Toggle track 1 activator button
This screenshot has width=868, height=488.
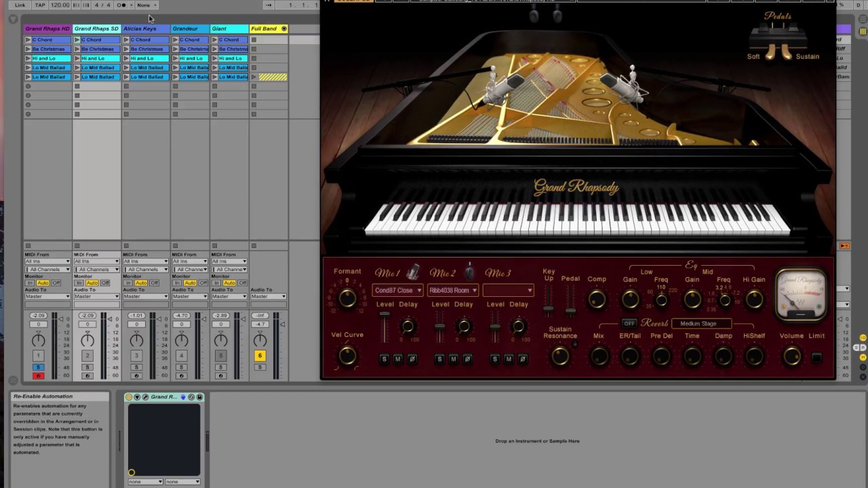pyautogui.click(x=38, y=355)
